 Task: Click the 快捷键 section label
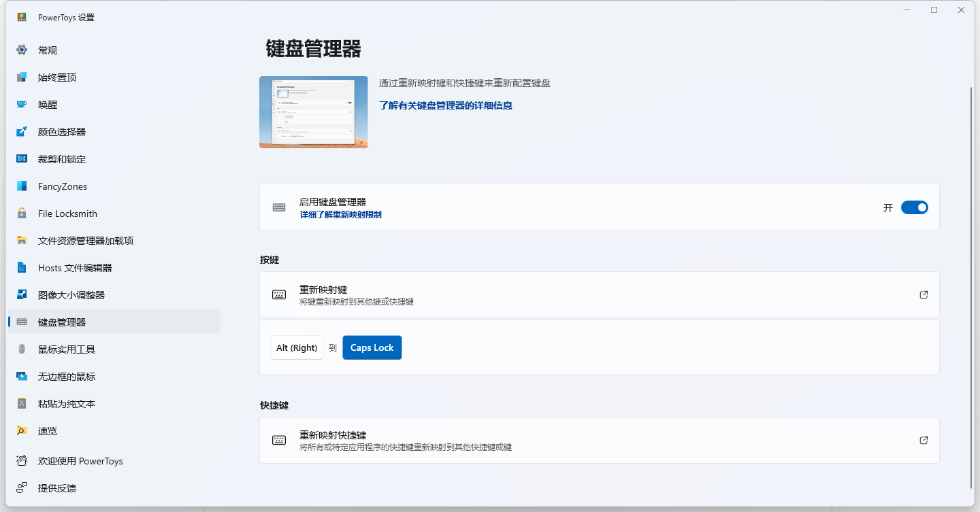[x=274, y=405]
